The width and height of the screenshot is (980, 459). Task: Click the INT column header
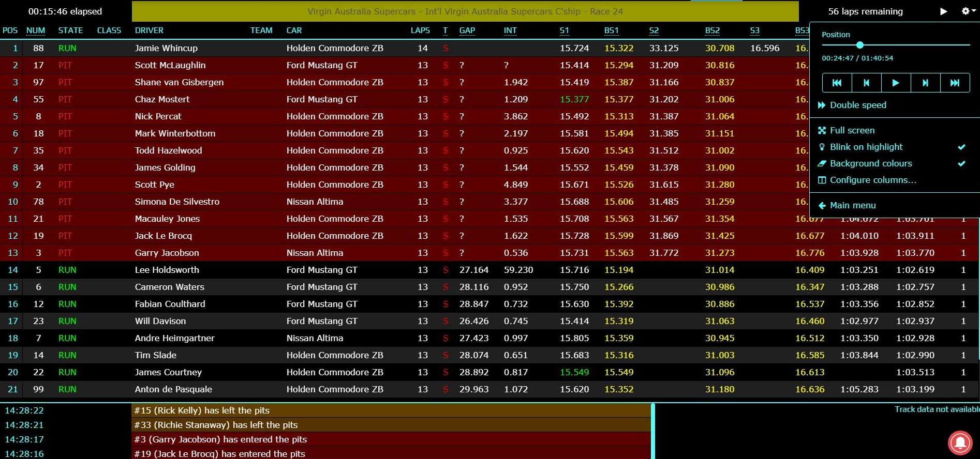click(510, 30)
